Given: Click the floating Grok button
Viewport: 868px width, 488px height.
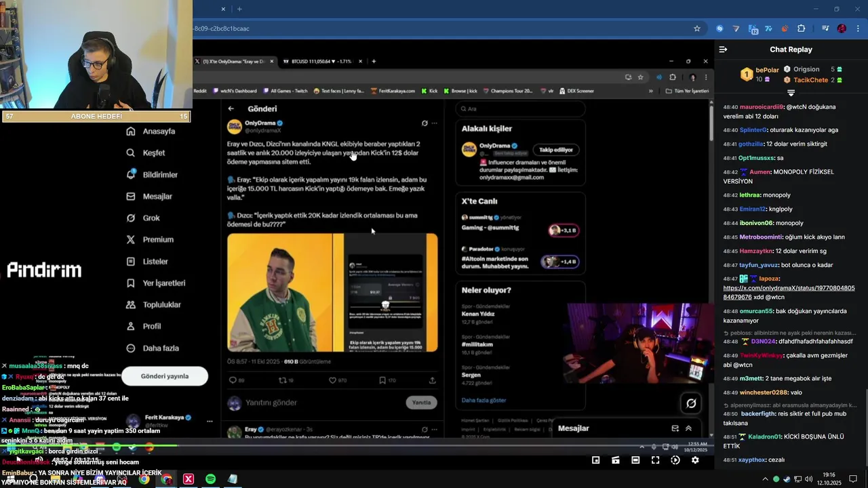Looking at the screenshot, I should click(691, 403).
